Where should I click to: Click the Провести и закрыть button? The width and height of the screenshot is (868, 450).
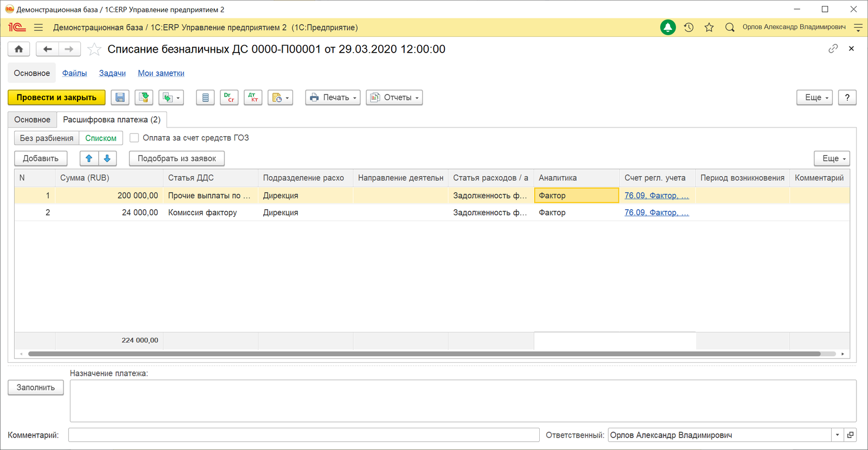click(x=56, y=98)
